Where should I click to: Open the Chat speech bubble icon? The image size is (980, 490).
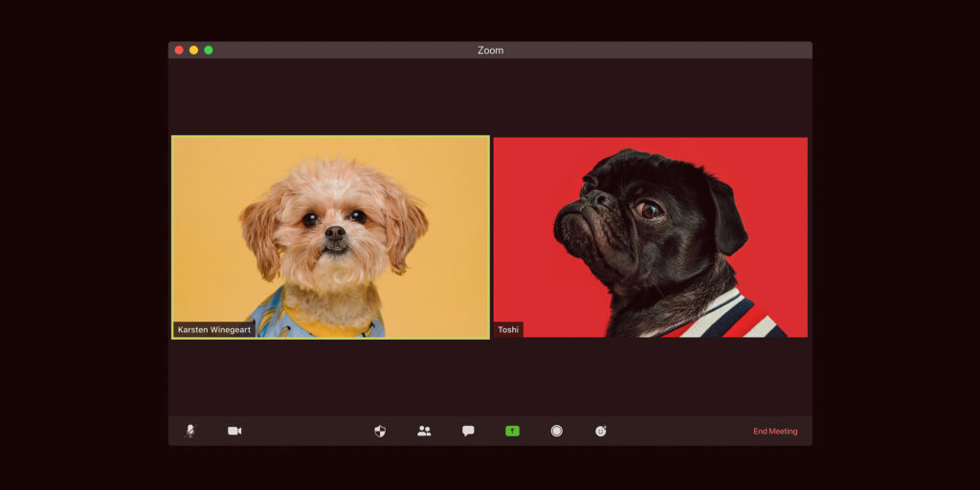click(x=468, y=431)
